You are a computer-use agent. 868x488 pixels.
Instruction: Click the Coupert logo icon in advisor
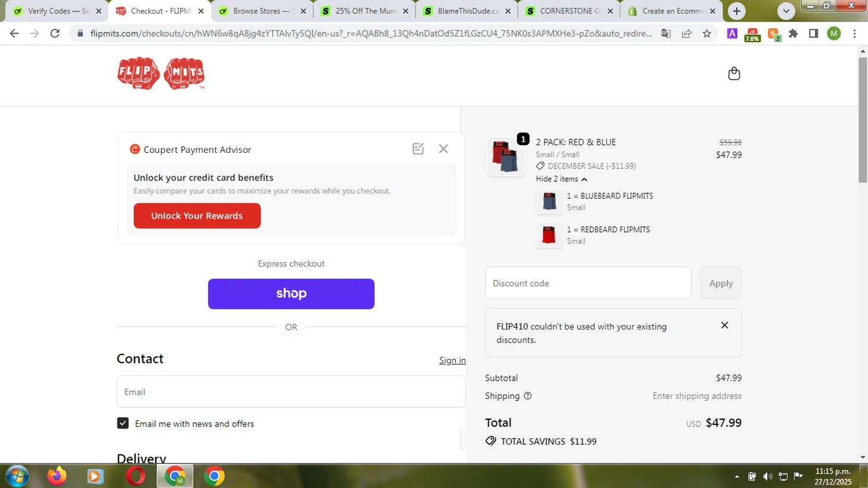135,149
